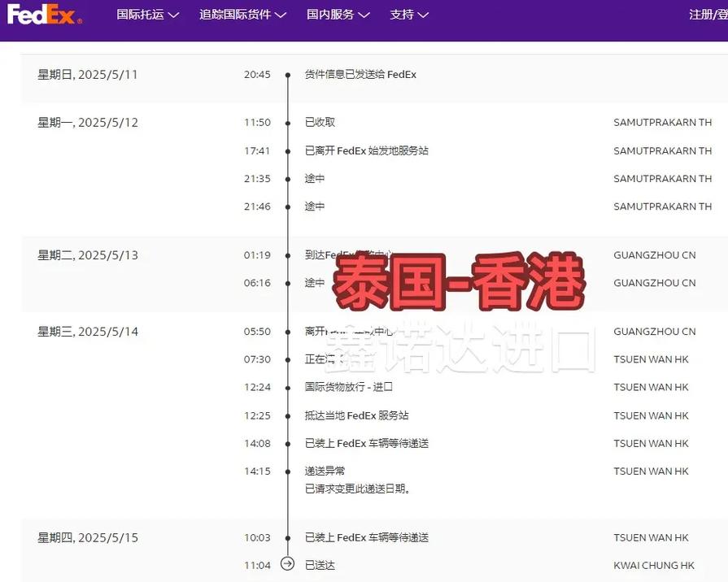Click GUANGZHOU CN location at 05:50
The width and height of the screenshot is (728, 582).
coord(655,332)
